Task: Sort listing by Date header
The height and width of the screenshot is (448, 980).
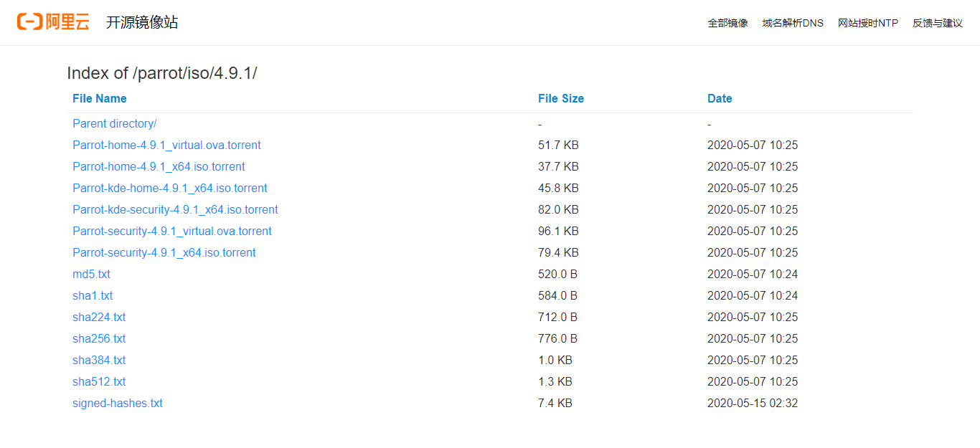Action: [x=720, y=99]
